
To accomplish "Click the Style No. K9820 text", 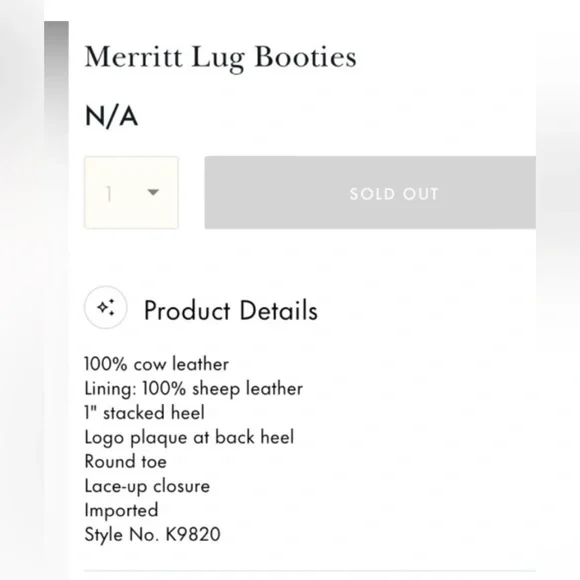I will pos(152,535).
